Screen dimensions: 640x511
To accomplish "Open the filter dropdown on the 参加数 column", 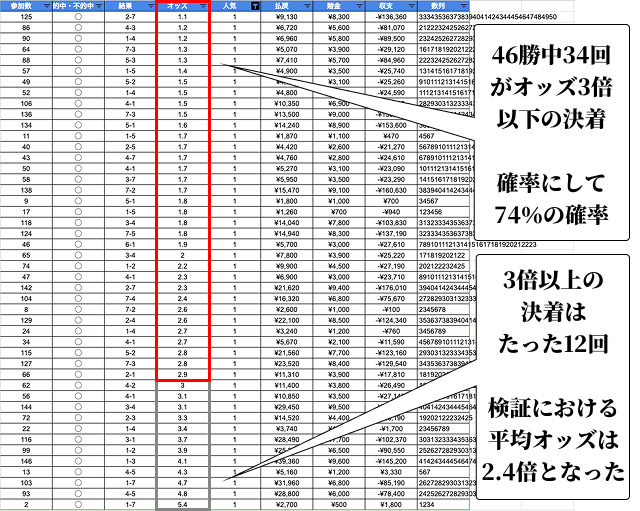I will 47,6.
